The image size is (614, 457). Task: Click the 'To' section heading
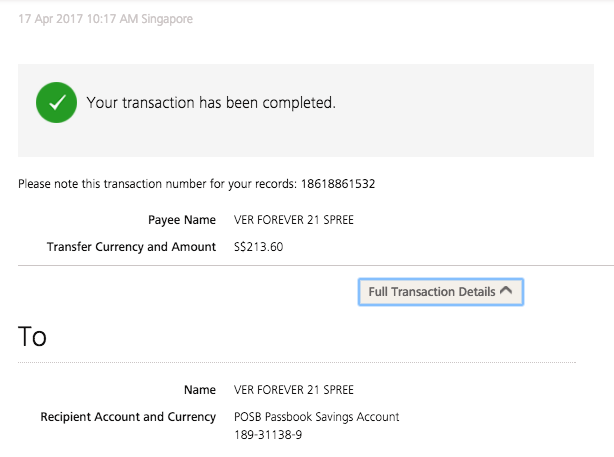pyautogui.click(x=33, y=336)
